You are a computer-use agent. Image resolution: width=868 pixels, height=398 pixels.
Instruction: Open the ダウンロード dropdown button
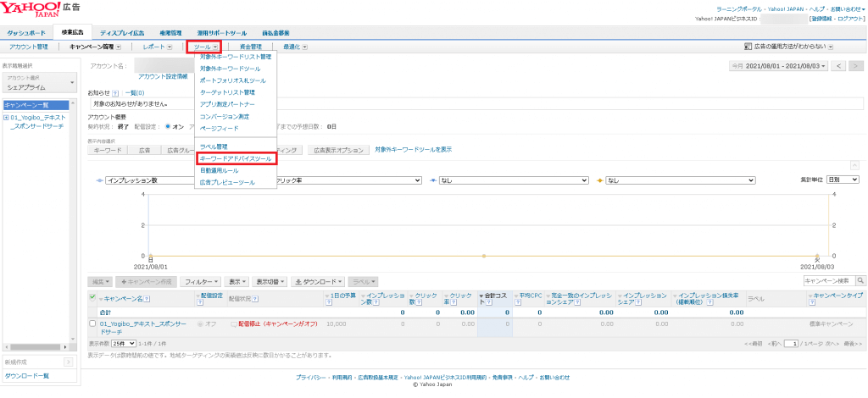coord(319,281)
